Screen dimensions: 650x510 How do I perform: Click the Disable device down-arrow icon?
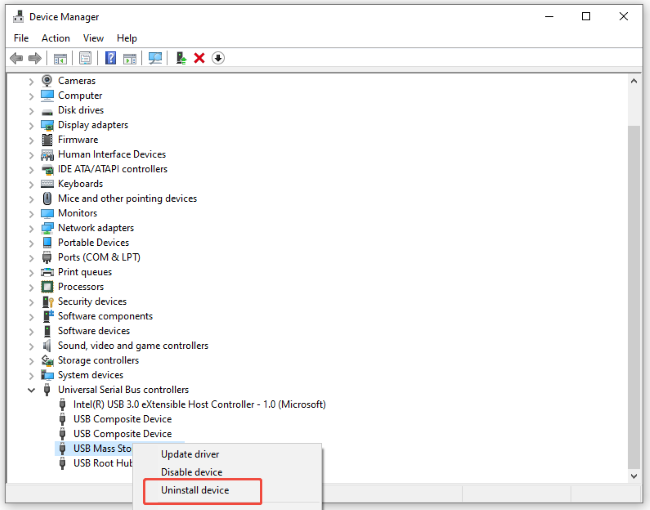coord(218,58)
